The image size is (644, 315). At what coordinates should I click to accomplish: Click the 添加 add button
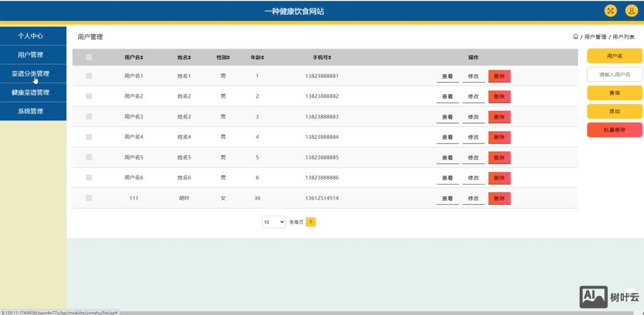[614, 112]
